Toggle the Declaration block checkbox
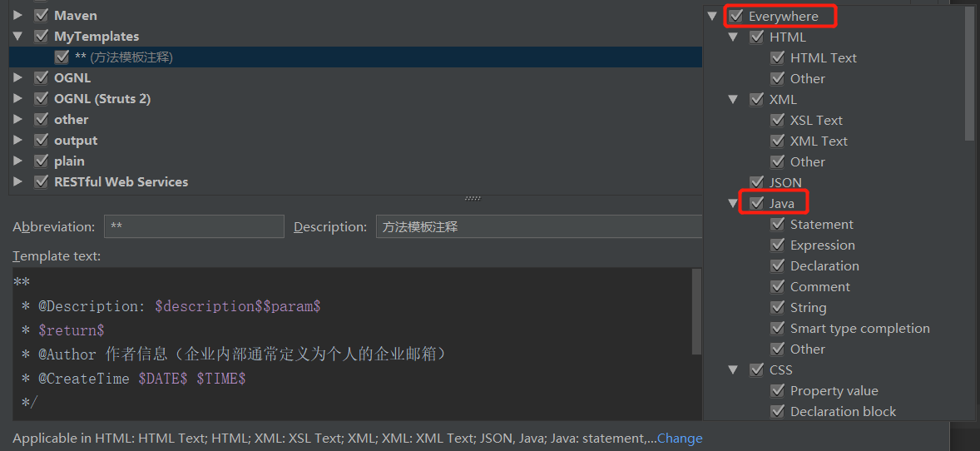Screen dimensions: 980x451 click(777, 412)
